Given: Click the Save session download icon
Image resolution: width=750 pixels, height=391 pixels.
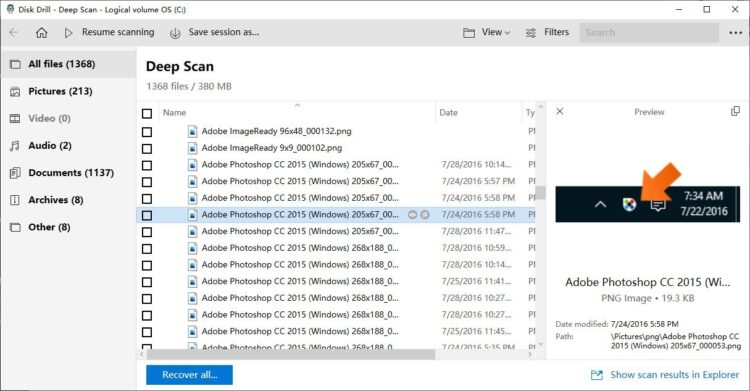Looking at the screenshot, I should click(x=175, y=33).
